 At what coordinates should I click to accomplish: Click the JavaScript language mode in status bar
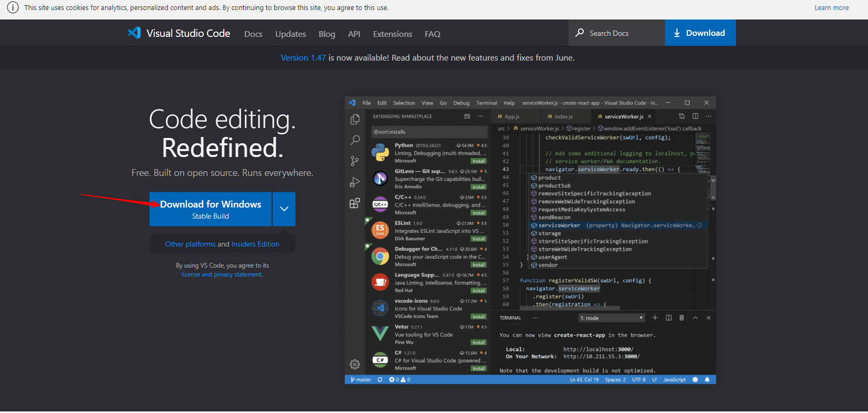pyautogui.click(x=674, y=380)
